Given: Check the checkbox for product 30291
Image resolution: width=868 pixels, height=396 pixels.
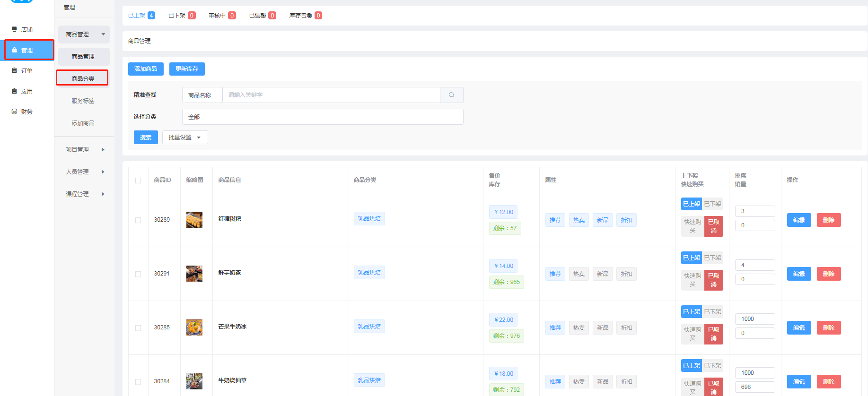Looking at the screenshot, I should click(138, 274).
